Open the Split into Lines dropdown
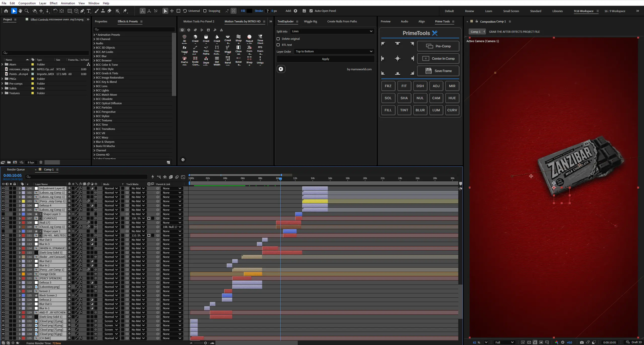Image resolution: width=644 pixels, height=345 pixels. tap(332, 31)
